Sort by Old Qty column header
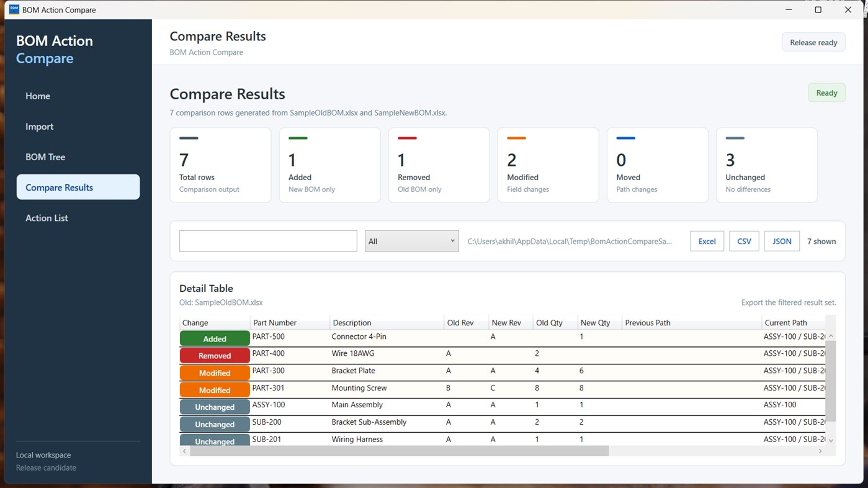868x488 pixels. point(555,323)
